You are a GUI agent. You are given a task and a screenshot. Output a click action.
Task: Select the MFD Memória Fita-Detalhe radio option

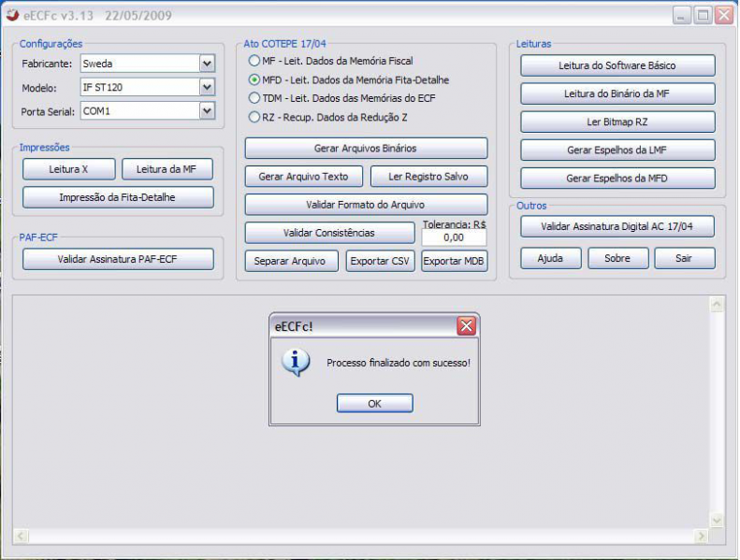254,79
